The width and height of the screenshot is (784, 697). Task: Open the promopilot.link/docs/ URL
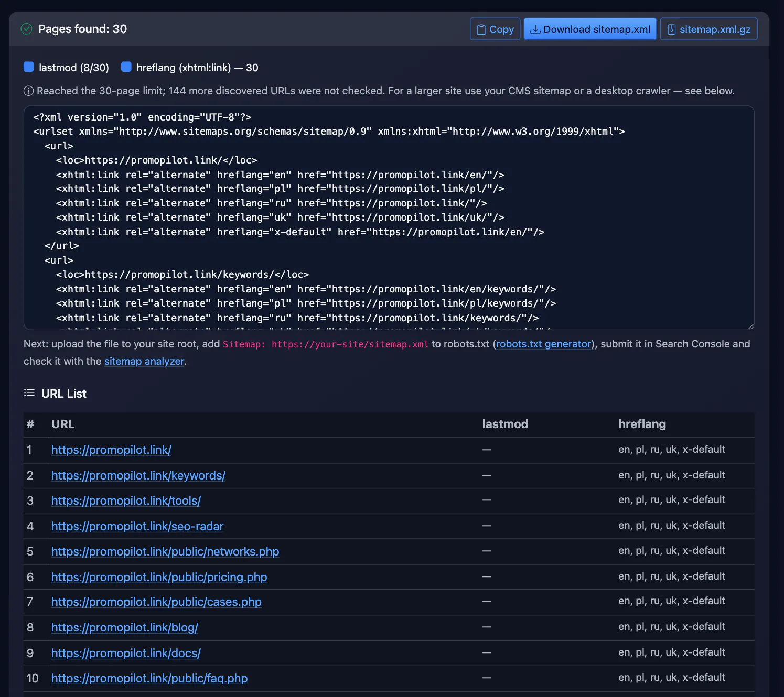click(126, 653)
